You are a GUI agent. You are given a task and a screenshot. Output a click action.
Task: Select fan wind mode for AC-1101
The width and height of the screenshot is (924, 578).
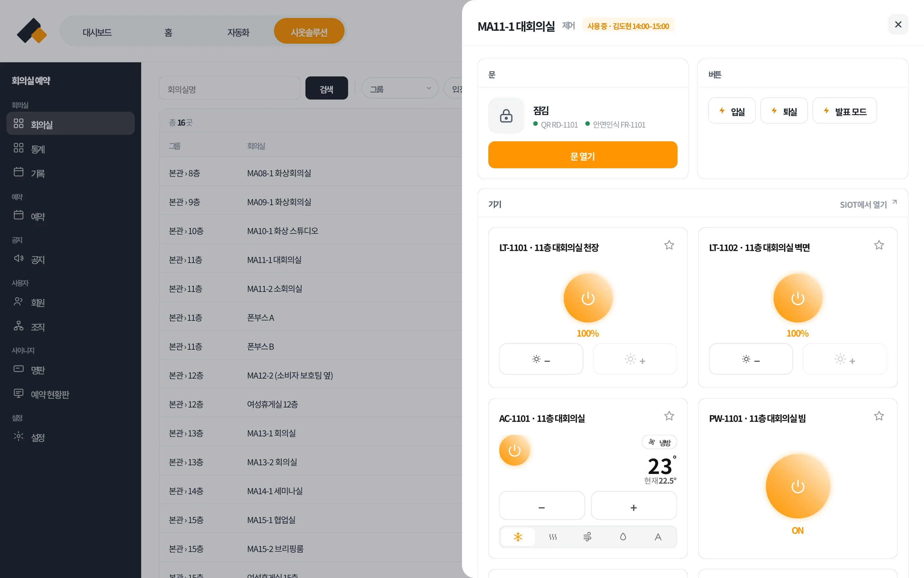click(x=588, y=537)
